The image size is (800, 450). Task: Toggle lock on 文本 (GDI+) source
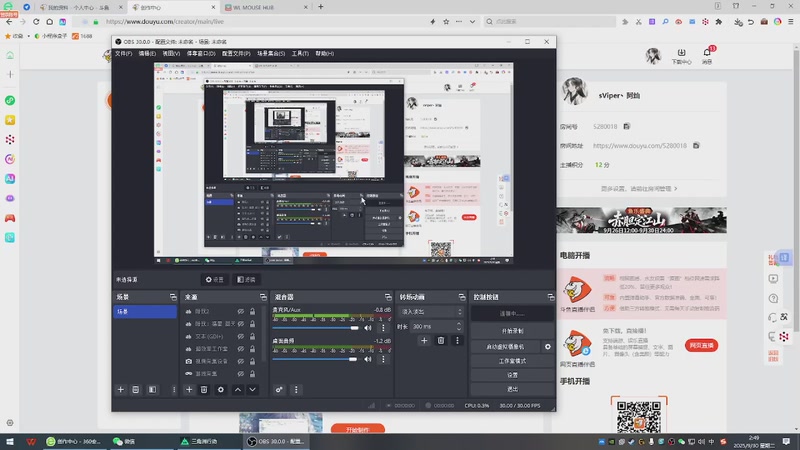pos(252,336)
